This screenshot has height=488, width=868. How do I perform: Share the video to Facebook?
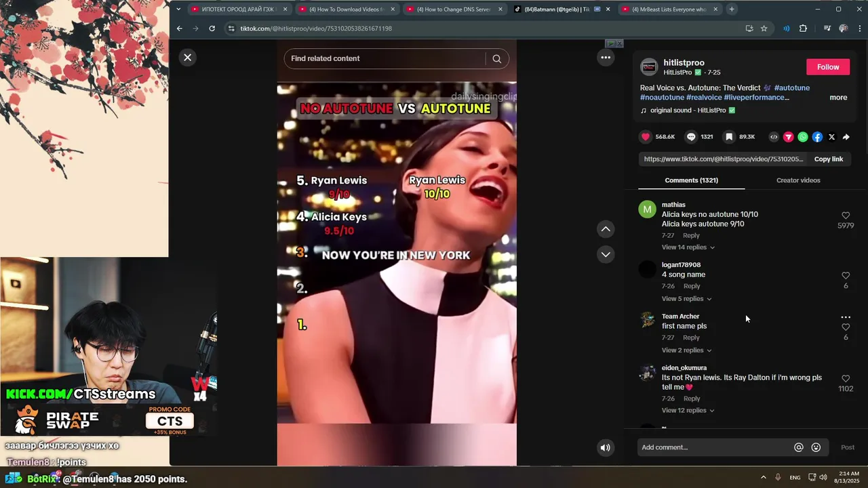coord(817,137)
